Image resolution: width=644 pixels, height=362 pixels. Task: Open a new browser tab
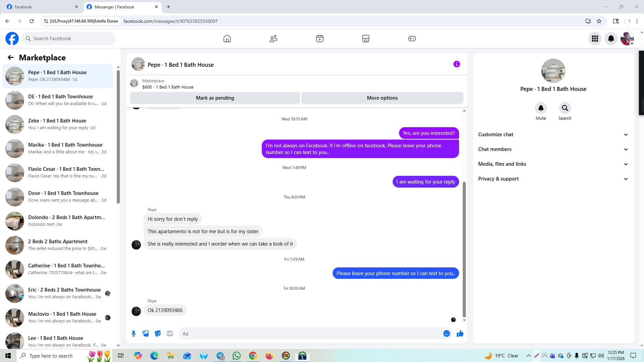(x=168, y=7)
